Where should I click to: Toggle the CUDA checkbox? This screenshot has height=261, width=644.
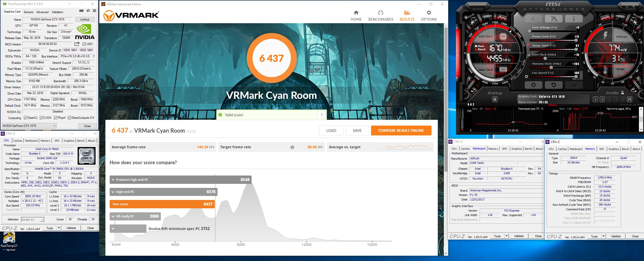click(41, 118)
